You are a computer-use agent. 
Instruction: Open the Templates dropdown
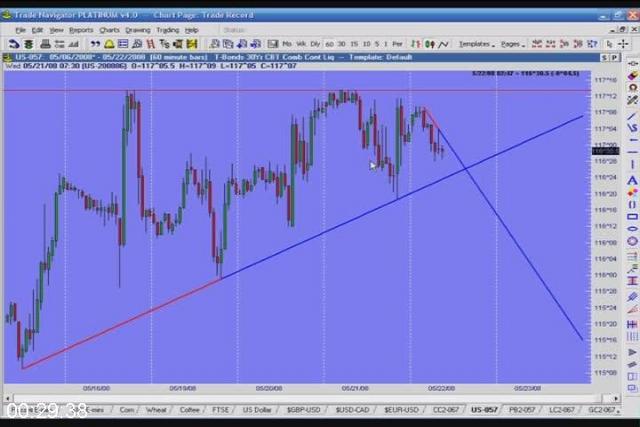pyautogui.click(x=476, y=44)
